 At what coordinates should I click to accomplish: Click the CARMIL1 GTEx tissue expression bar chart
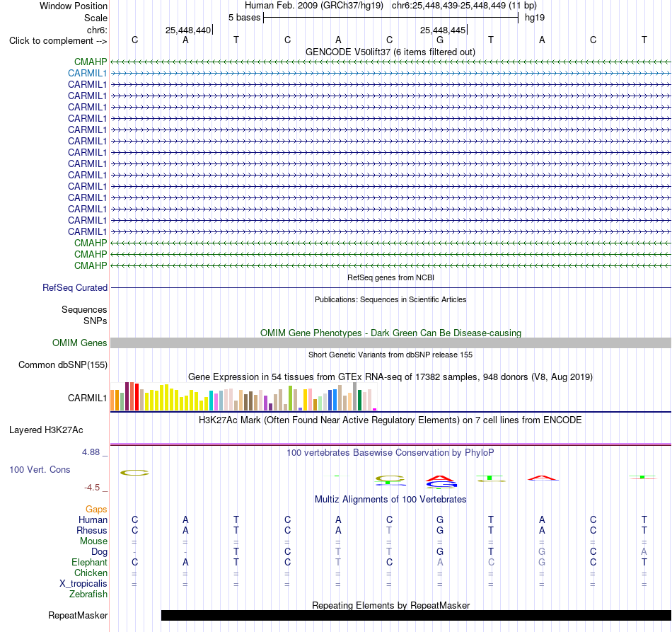[243, 396]
